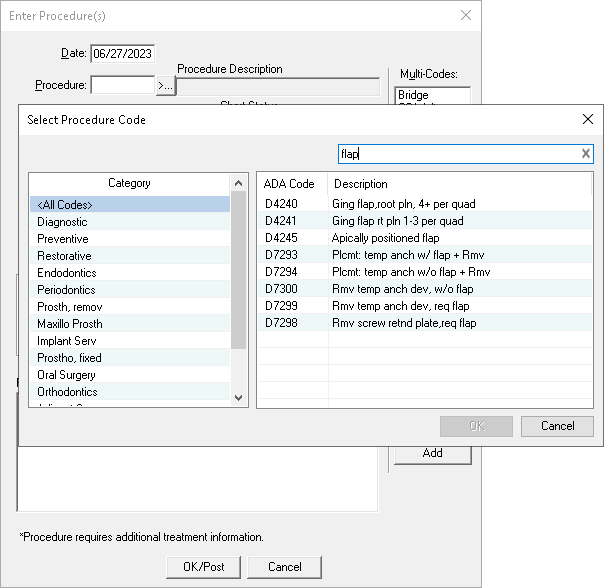604x588 pixels.
Task: Select the Prostho, fixed category
Action: click(130, 357)
